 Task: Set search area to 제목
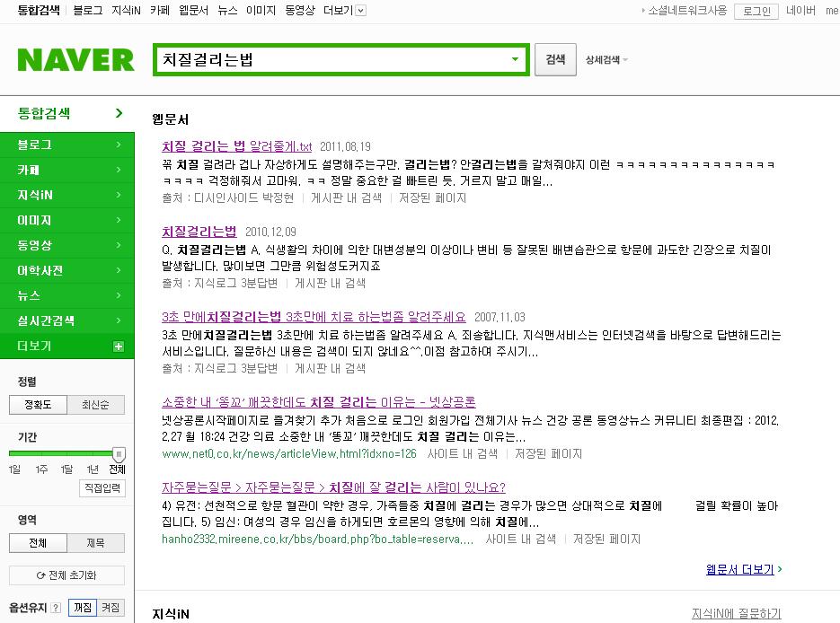point(96,543)
